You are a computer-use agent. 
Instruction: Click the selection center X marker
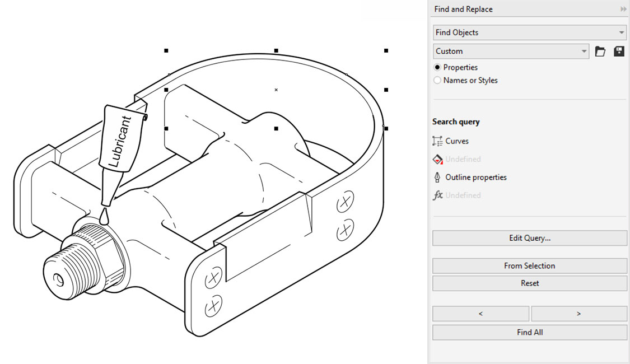coord(276,90)
